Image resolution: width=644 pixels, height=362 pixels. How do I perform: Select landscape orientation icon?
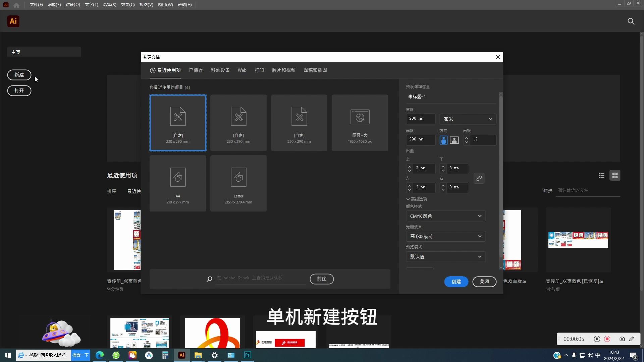(x=454, y=140)
